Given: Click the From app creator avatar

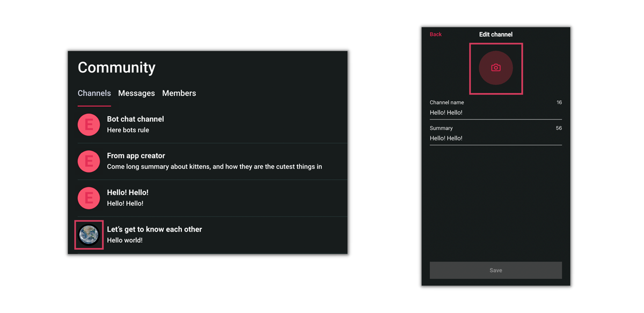Looking at the screenshot, I should tap(89, 161).
